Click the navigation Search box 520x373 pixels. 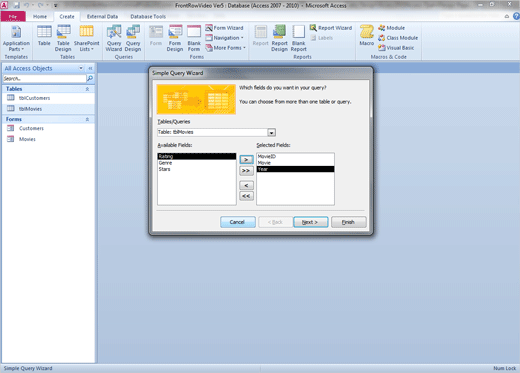click(44, 79)
